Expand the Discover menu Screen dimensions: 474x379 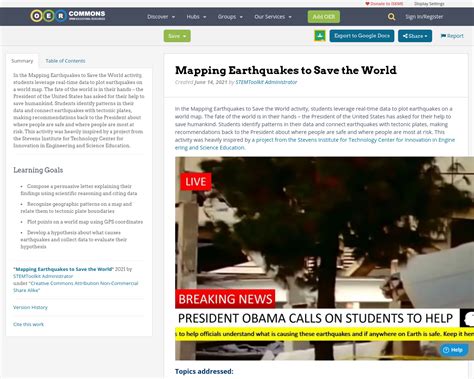161,17
